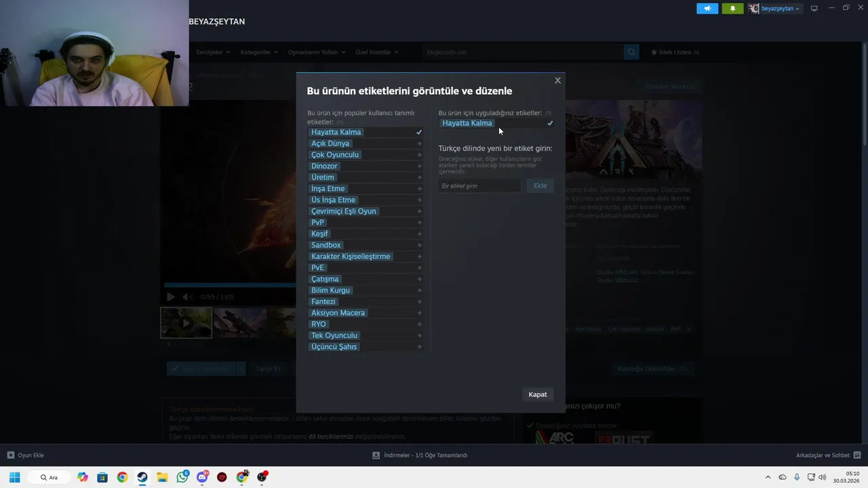The image size is (868, 488).
Task: Open the Üs İnşa Etme tag link
Action: click(333, 200)
